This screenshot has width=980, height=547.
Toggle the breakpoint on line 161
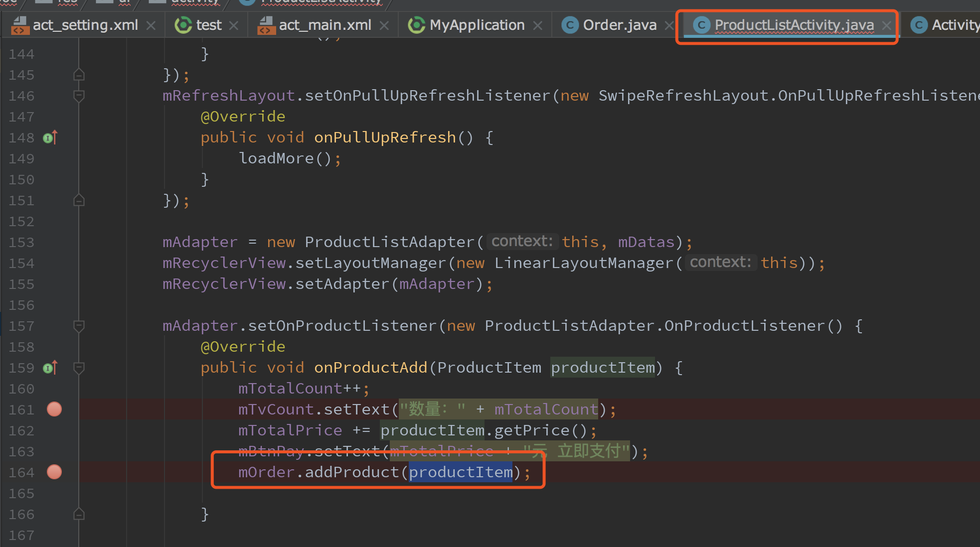pyautogui.click(x=54, y=409)
